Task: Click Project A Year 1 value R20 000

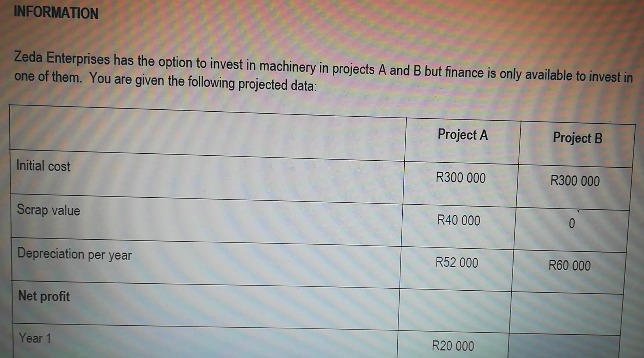Action: click(453, 346)
